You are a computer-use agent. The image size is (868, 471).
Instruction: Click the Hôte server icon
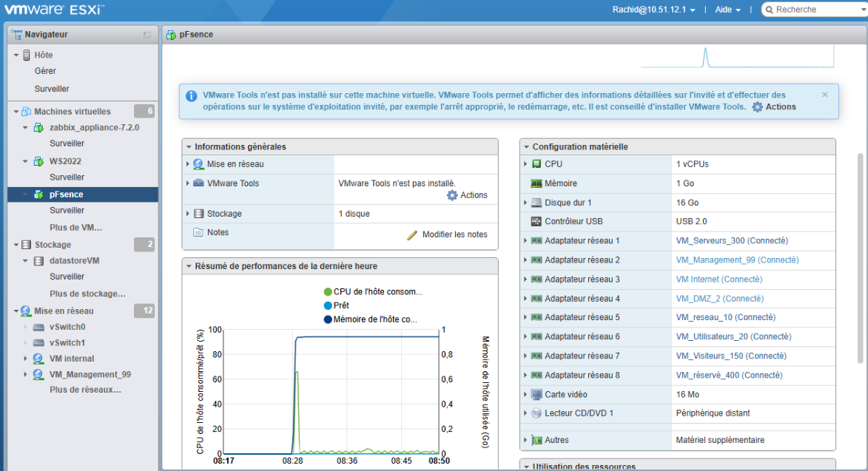click(27, 55)
